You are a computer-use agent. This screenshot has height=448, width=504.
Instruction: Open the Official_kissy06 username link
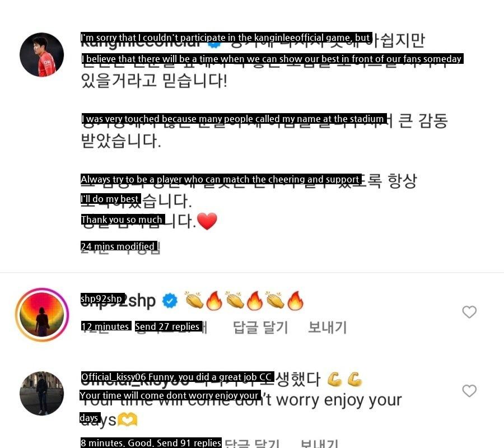135,379
